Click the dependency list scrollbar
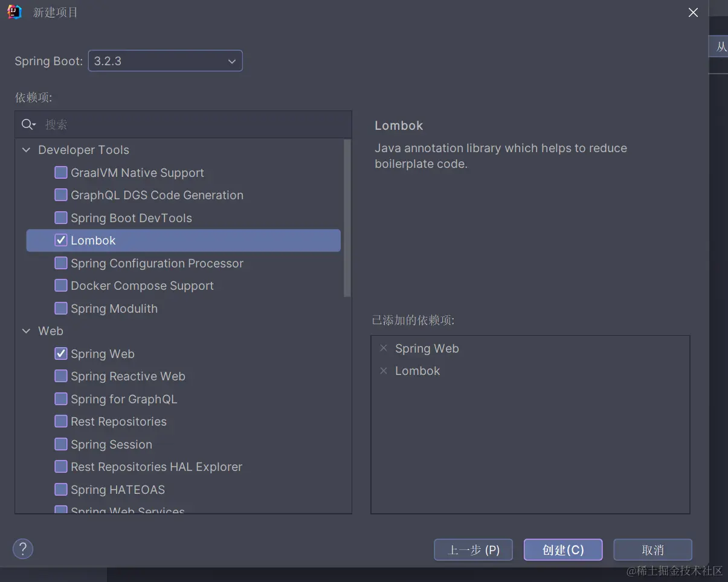The image size is (728, 582). tap(347, 218)
